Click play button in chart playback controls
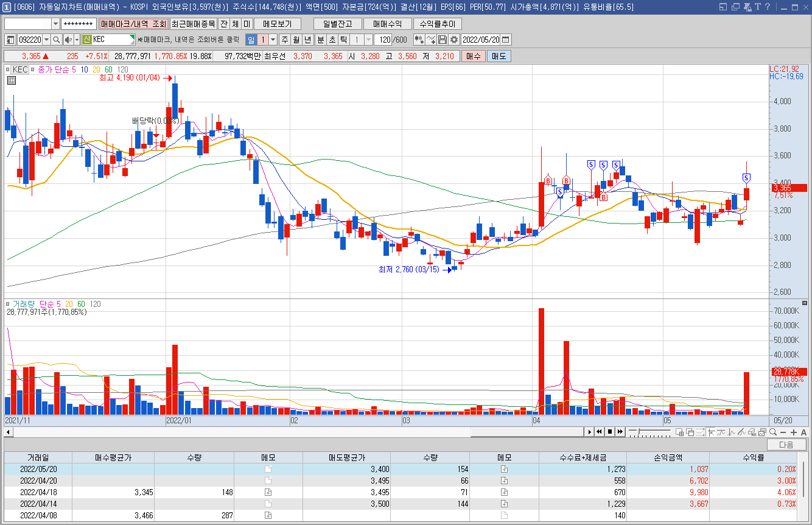The image size is (812, 525). pos(589,432)
